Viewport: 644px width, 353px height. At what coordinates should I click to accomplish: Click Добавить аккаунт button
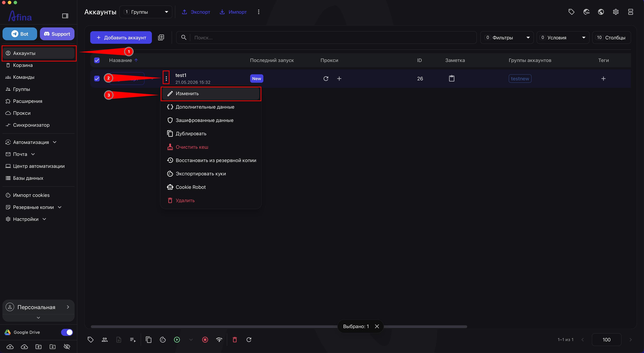coord(121,38)
